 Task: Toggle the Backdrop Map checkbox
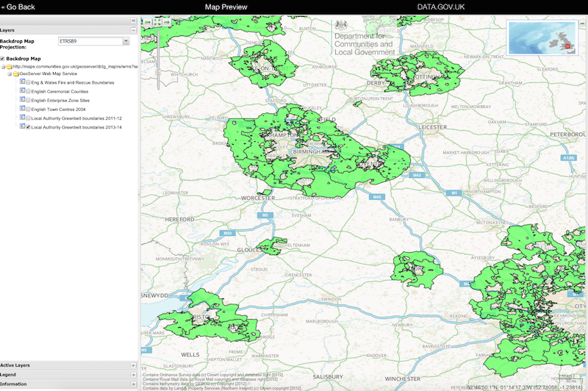pyautogui.click(x=3, y=59)
